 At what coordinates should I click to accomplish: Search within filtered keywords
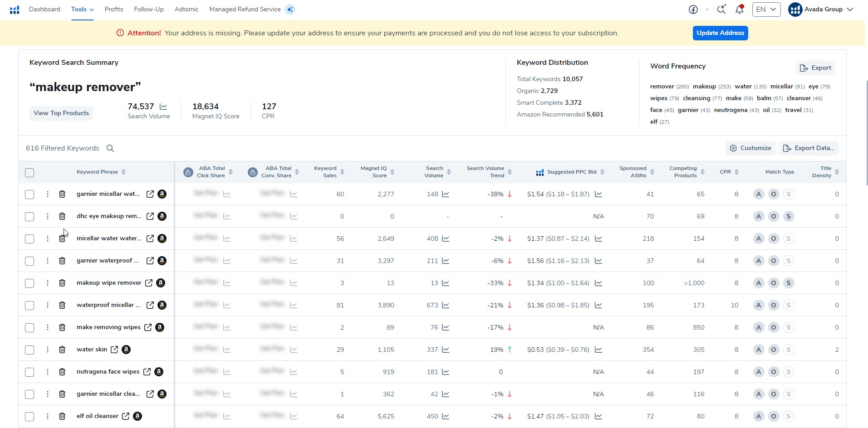click(110, 148)
